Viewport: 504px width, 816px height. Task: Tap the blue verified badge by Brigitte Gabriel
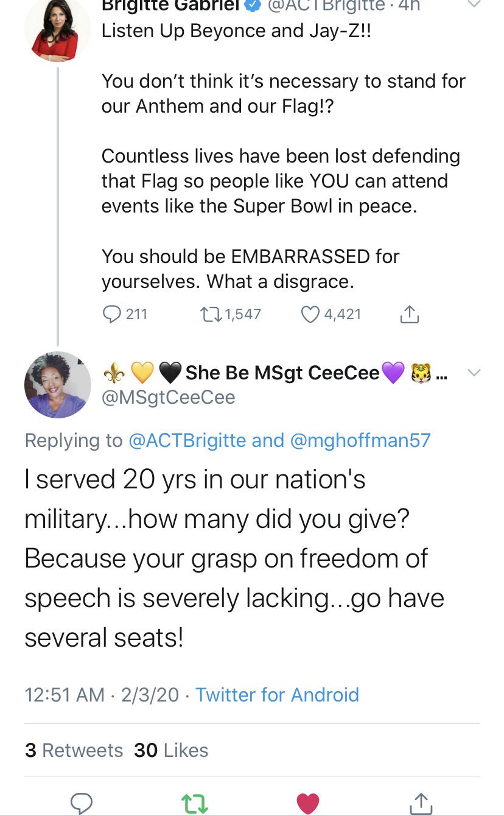point(253,5)
